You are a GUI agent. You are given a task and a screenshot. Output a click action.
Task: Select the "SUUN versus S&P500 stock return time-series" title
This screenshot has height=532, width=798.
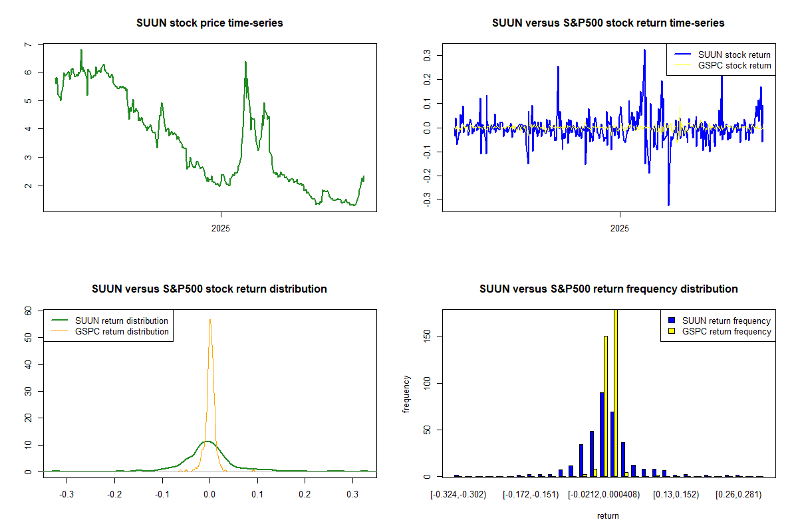click(x=608, y=23)
